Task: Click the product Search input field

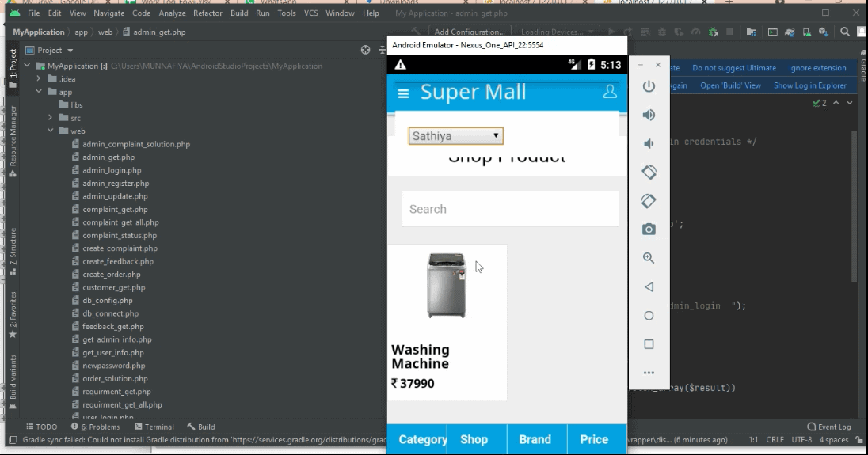Action: (x=509, y=209)
